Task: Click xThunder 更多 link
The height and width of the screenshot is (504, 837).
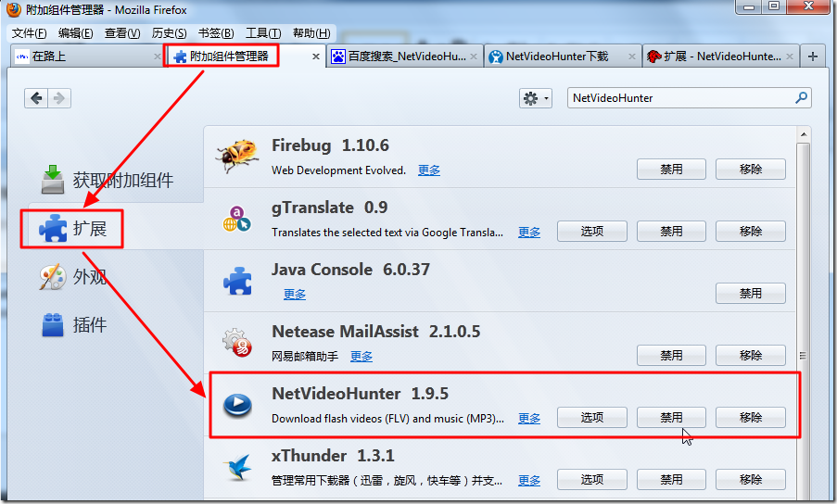Action: coord(529,481)
